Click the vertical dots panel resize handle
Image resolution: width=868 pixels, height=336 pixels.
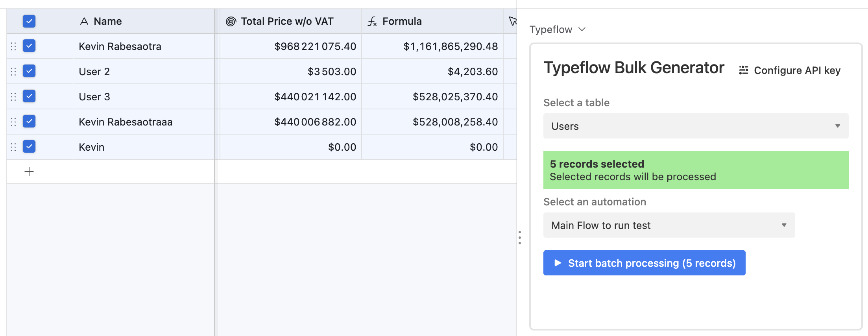[x=520, y=238]
